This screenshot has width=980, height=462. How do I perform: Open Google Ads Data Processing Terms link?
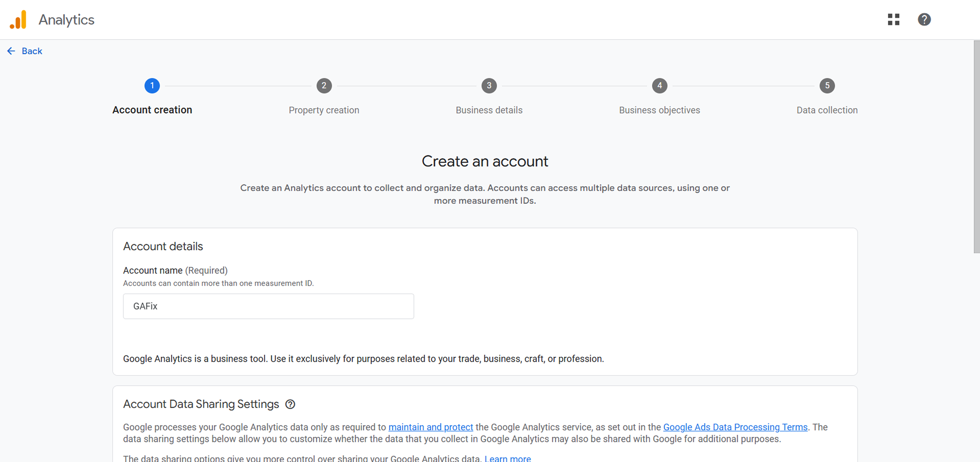coord(735,427)
